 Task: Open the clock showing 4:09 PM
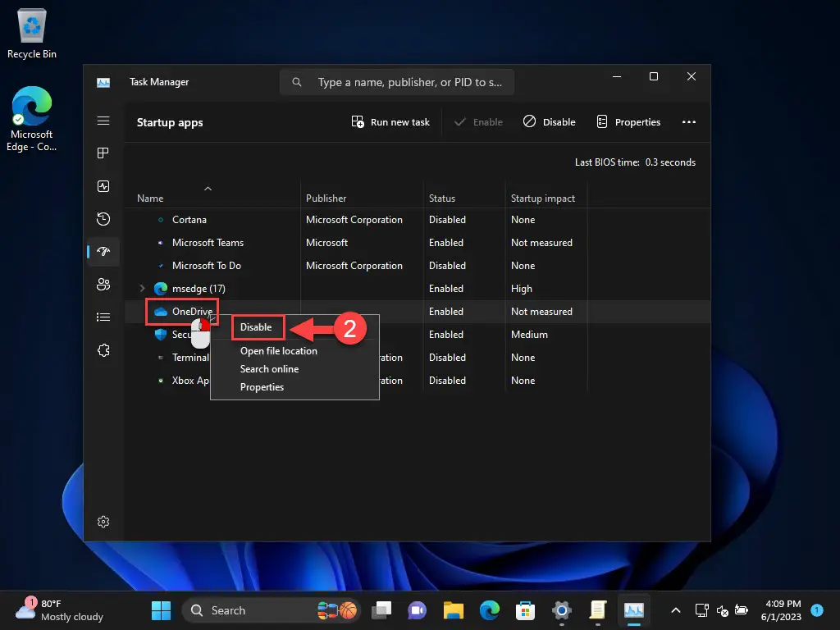(781, 610)
